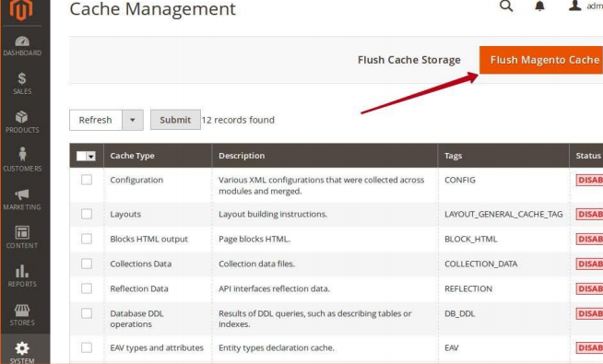This screenshot has width=603, height=364.
Task: Click the CONFIG tag text
Action: (x=460, y=180)
